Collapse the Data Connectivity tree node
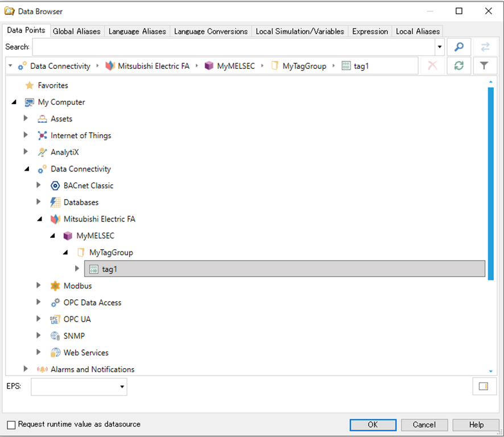Viewport: 504px width, 437px height. (x=27, y=169)
